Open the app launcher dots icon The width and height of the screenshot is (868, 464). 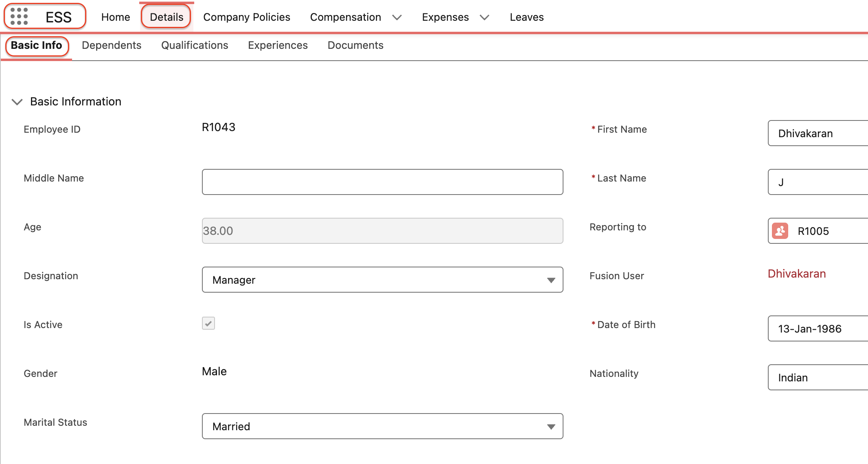(19, 17)
